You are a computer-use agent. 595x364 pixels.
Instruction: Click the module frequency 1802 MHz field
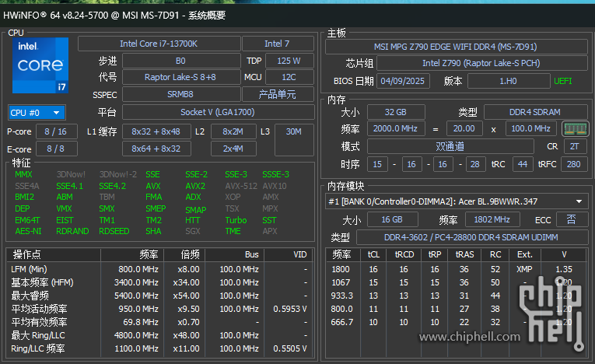[492, 219]
